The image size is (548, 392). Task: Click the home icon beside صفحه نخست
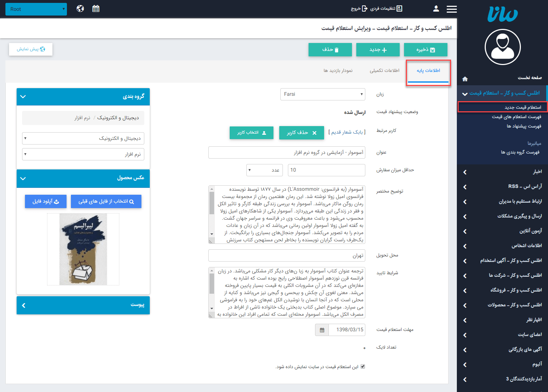tap(465, 79)
